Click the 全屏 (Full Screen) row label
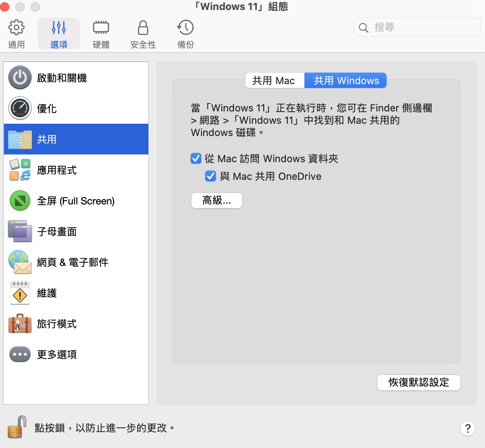485x448 pixels. point(76,201)
